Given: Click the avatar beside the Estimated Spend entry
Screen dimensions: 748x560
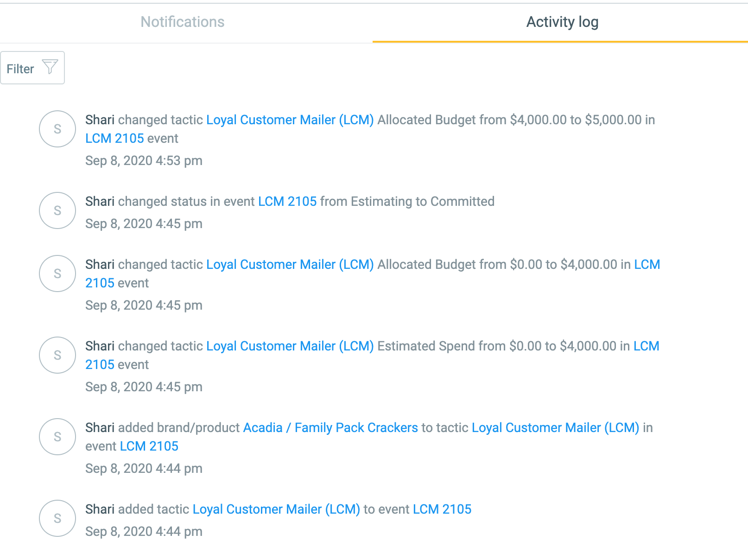Looking at the screenshot, I should coord(57,355).
